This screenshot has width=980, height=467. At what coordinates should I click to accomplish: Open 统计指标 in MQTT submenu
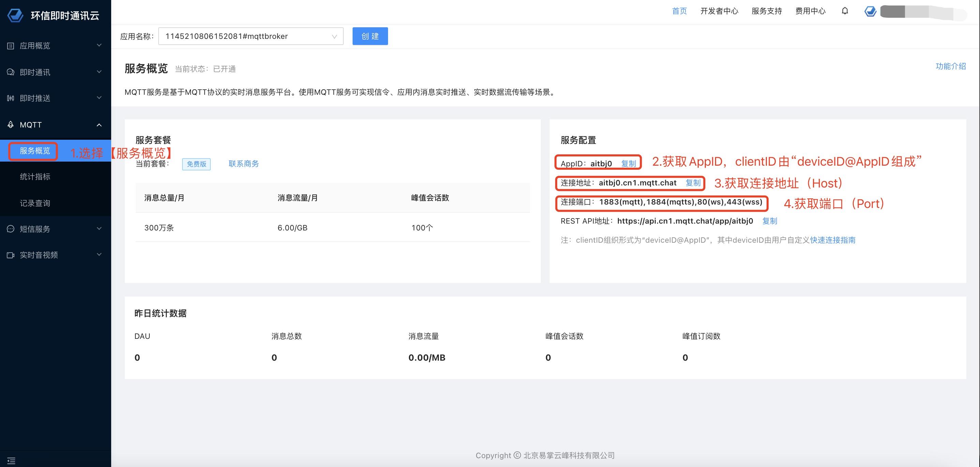(x=35, y=177)
